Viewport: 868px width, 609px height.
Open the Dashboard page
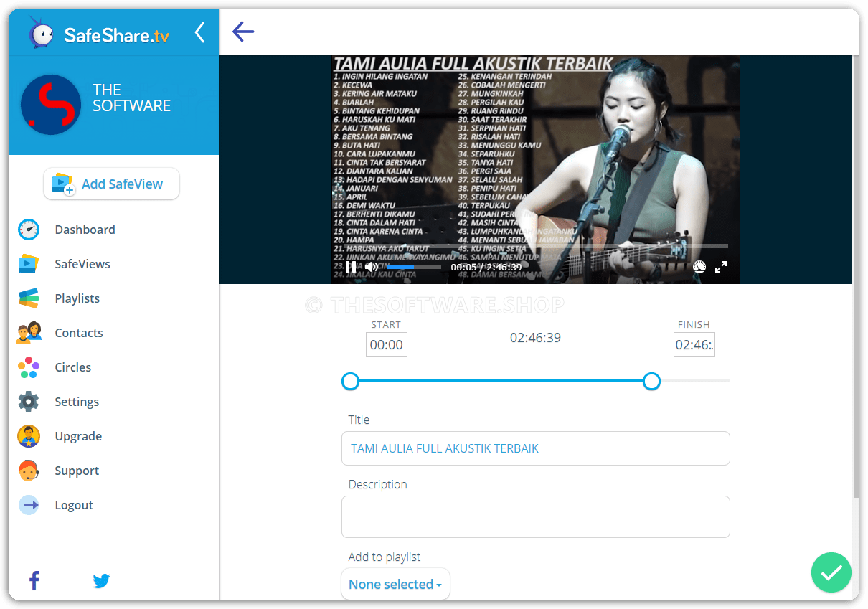click(x=85, y=230)
